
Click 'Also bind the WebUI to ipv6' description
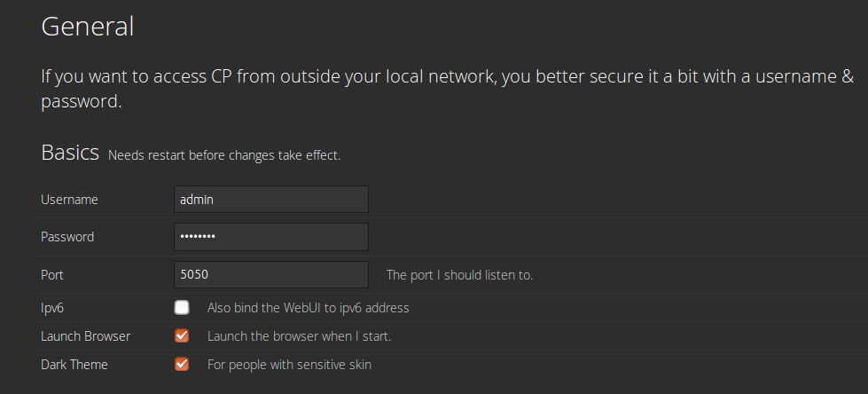(309, 308)
